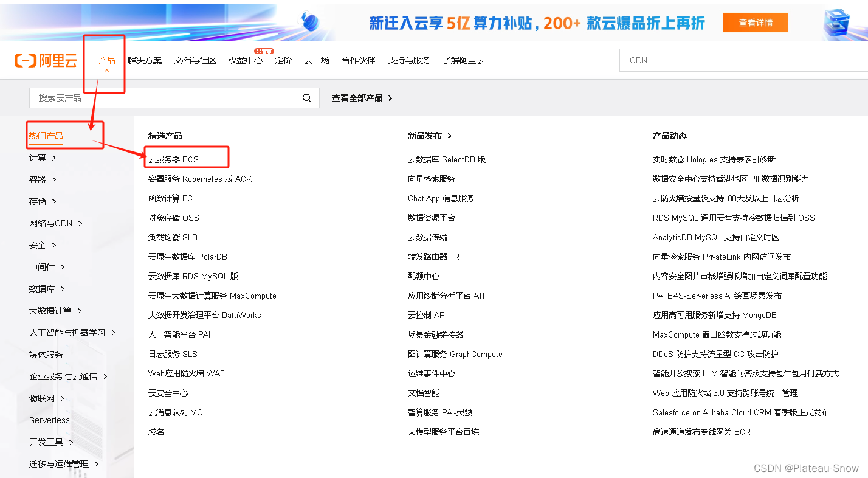This screenshot has width=868, height=478.
Task: Expand the 安全 category
Action: tap(43, 245)
